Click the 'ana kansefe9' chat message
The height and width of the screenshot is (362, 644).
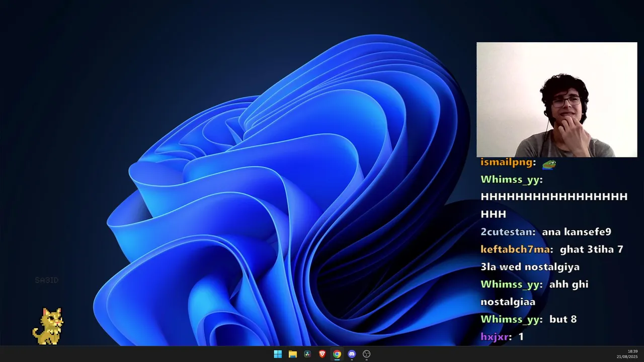577,232
